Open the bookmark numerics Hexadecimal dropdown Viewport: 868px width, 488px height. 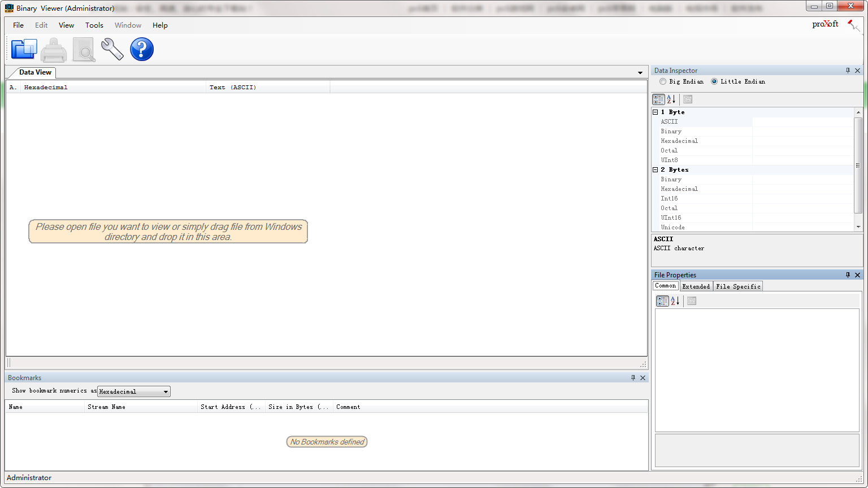tap(134, 391)
